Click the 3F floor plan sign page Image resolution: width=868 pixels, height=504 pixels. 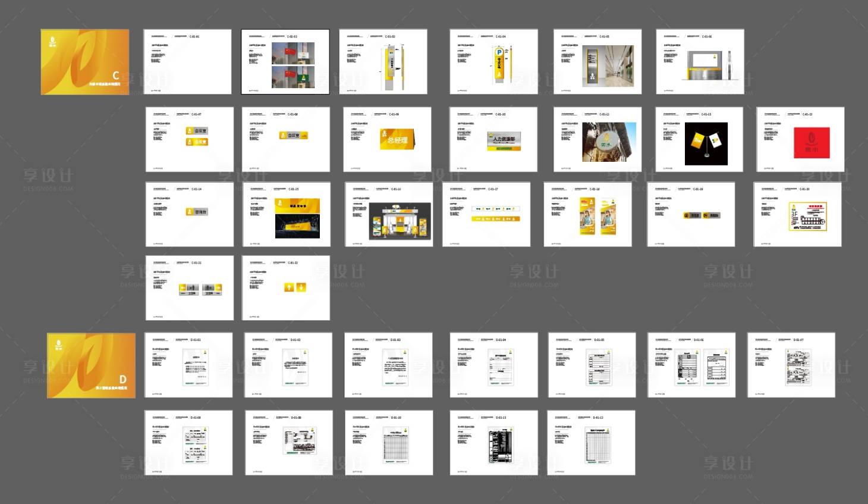797,214
